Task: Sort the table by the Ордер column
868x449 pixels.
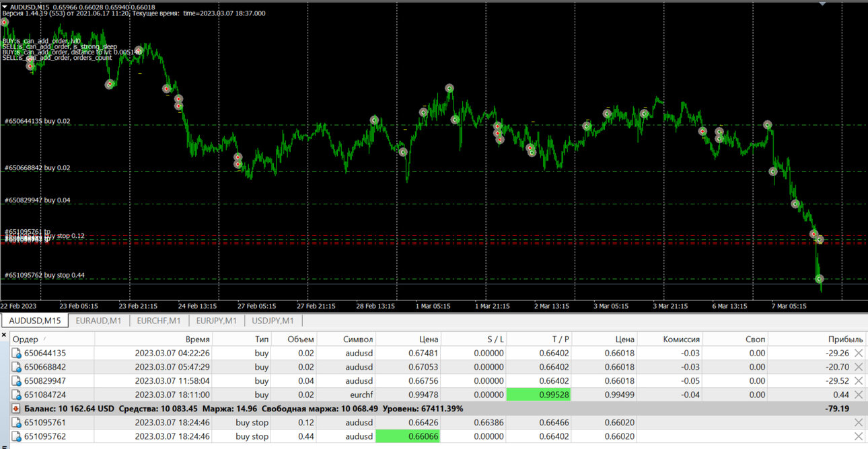Action: (26, 339)
